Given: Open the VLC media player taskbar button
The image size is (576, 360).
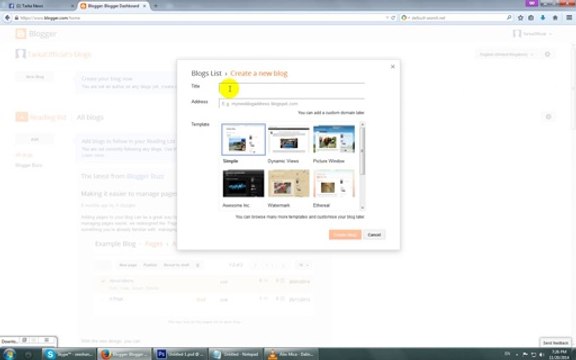Looking at the screenshot, I should pos(291,354).
